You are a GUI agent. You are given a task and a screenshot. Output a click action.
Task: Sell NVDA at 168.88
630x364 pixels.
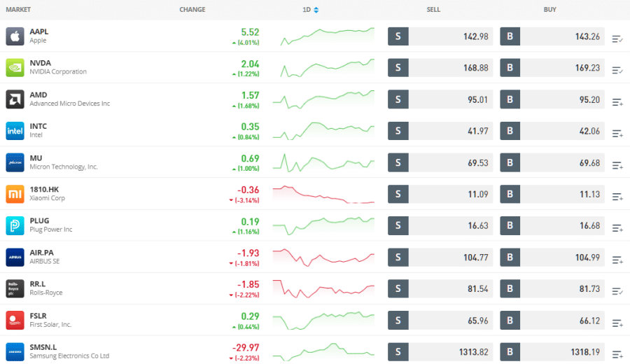coord(440,67)
